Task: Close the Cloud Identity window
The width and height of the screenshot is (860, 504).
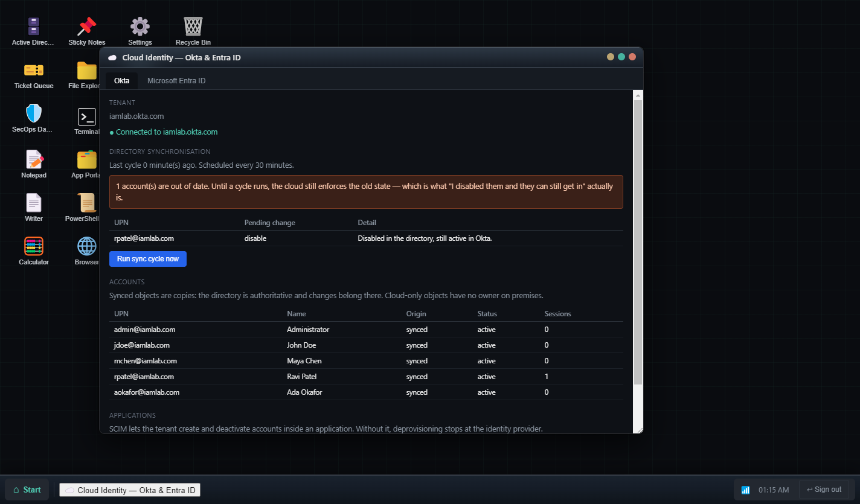Action: (632, 57)
